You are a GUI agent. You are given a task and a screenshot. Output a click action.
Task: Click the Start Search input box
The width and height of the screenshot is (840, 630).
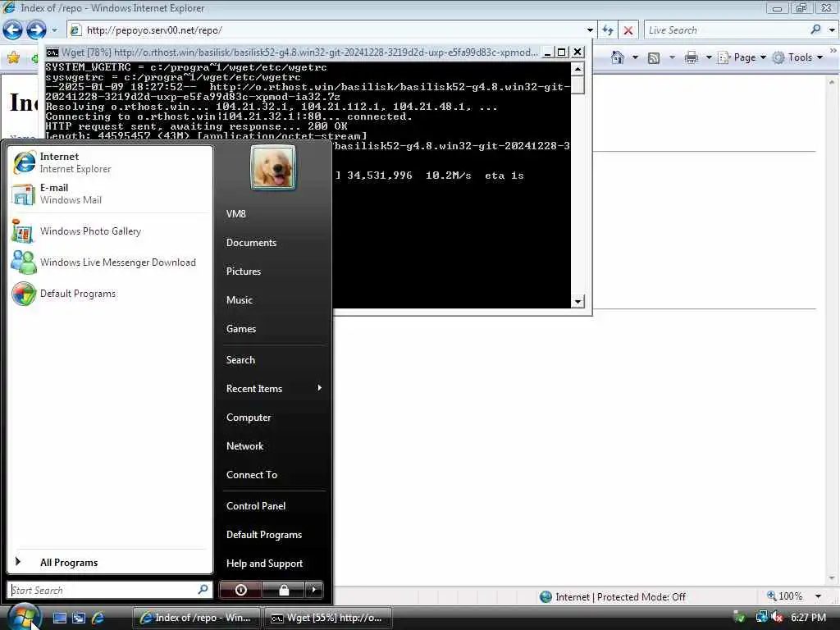(103, 590)
